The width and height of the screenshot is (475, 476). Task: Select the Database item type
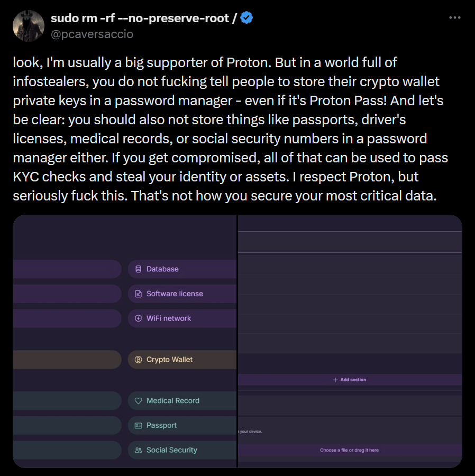tap(182, 269)
